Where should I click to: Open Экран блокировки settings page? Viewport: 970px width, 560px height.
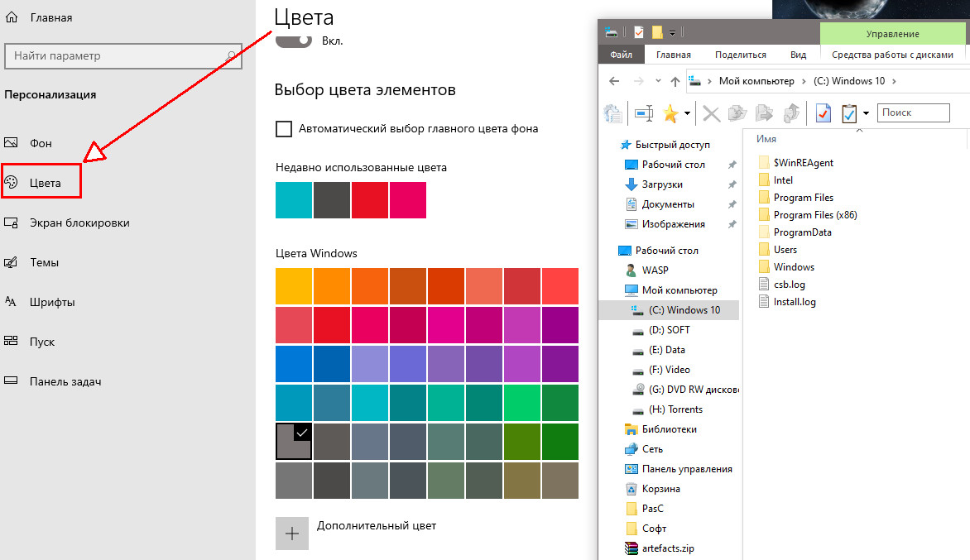(79, 223)
